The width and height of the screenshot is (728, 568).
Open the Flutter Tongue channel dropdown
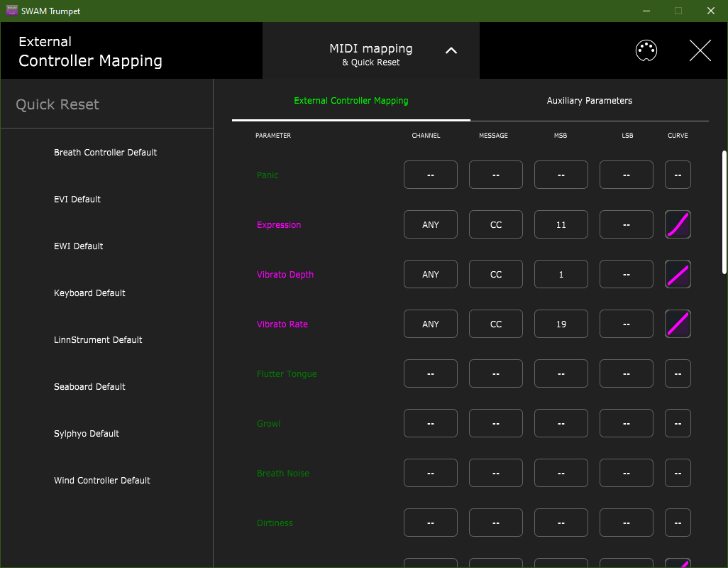tap(431, 373)
